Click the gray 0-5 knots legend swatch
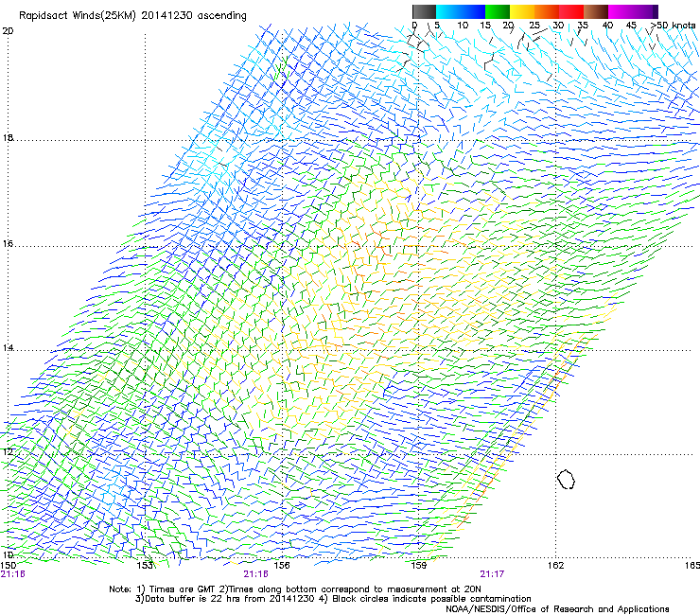Screen dimensions: 700x615 (x=424, y=11)
